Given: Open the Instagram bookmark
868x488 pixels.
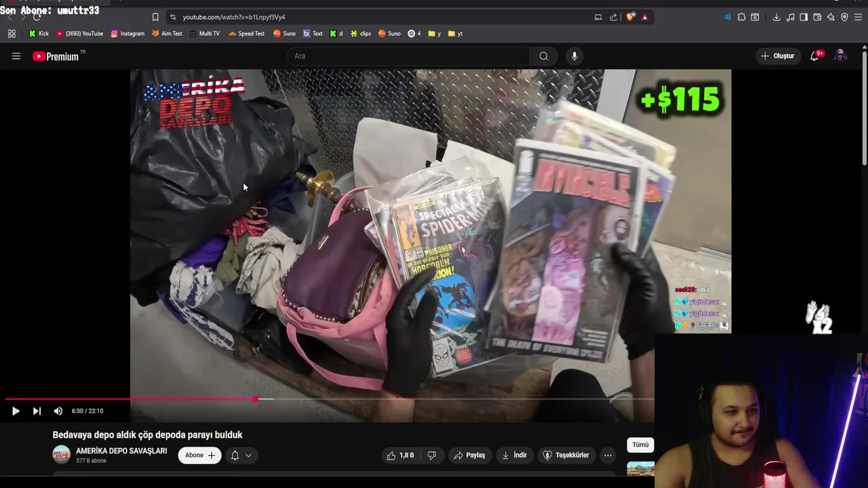Looking at the screenshot, I should [x=127, y=33].
